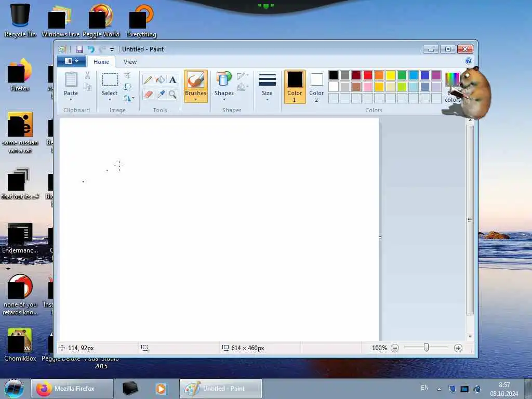Open Edit colors rainbow icon
This screenshot has width=532, height=399.
tap(453, 80)
